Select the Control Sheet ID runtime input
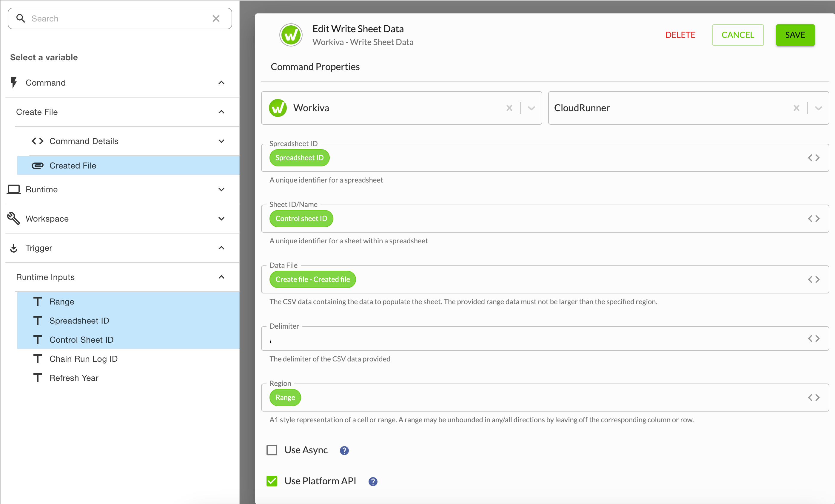 (128, 339)
